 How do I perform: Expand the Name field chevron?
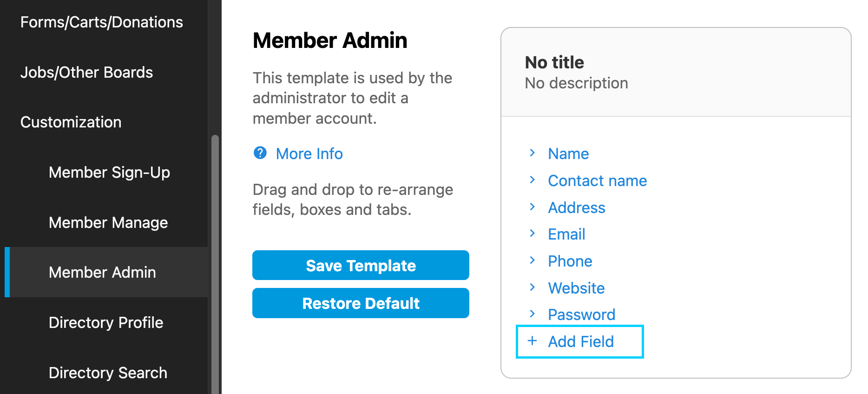533,153
